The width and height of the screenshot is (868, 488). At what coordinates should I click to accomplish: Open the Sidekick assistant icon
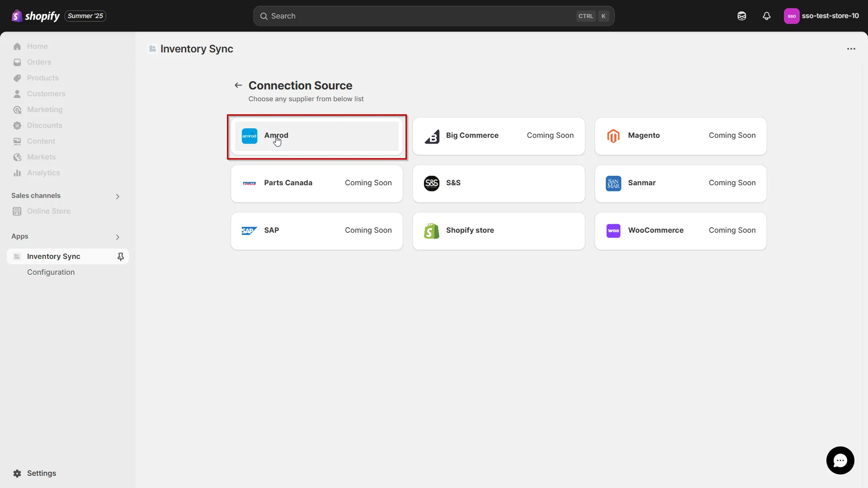click(742, 16)
